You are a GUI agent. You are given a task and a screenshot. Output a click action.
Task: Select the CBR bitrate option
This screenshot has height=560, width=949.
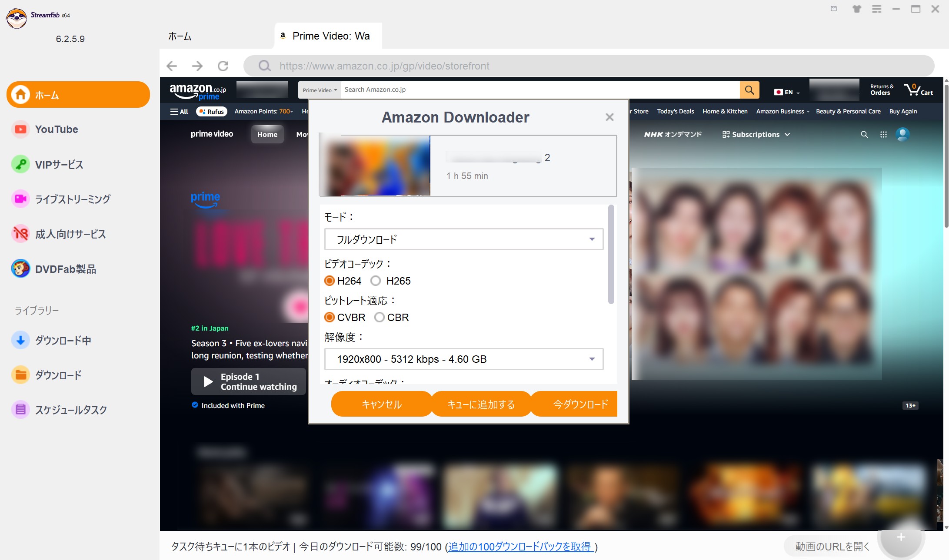pos(380,318)
